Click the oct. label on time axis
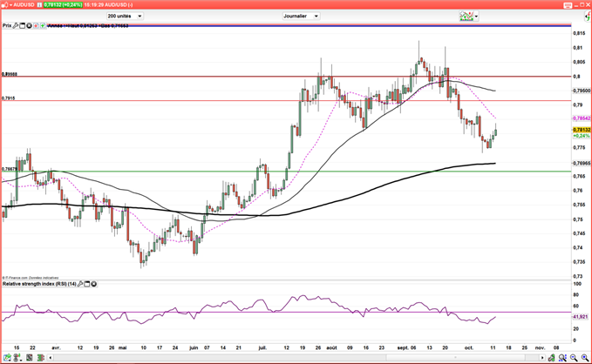The width and height of the screenshot is (592, 364). (468, 347)
